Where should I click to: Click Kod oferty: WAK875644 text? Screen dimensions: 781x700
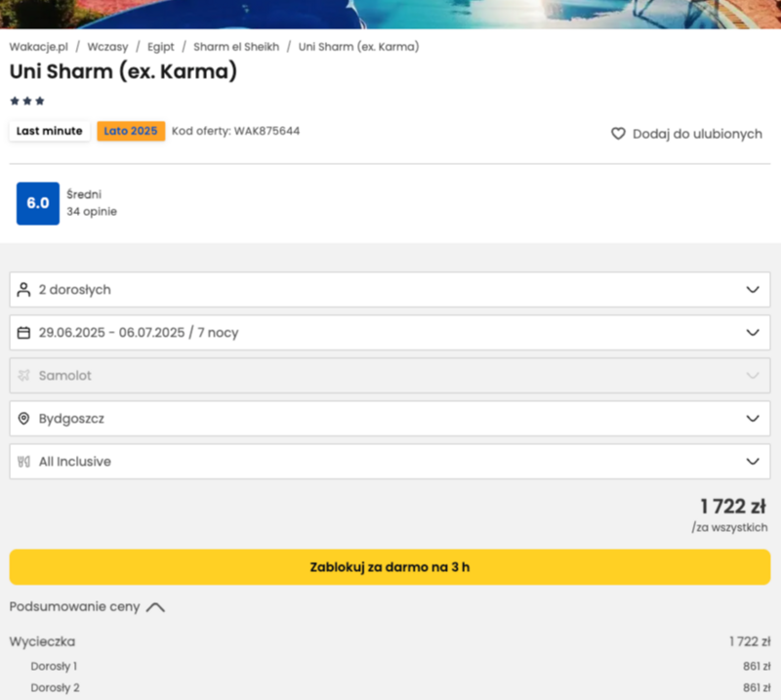tap(235, 131)
